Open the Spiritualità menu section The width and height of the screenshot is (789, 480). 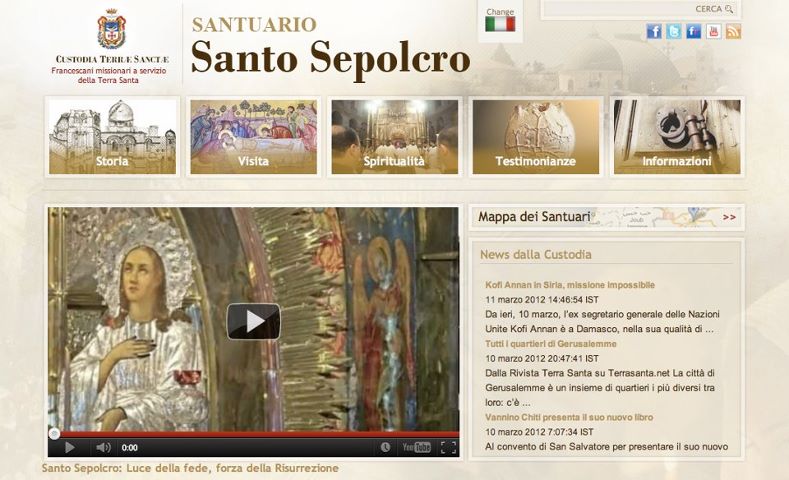(x=394, y=137)
